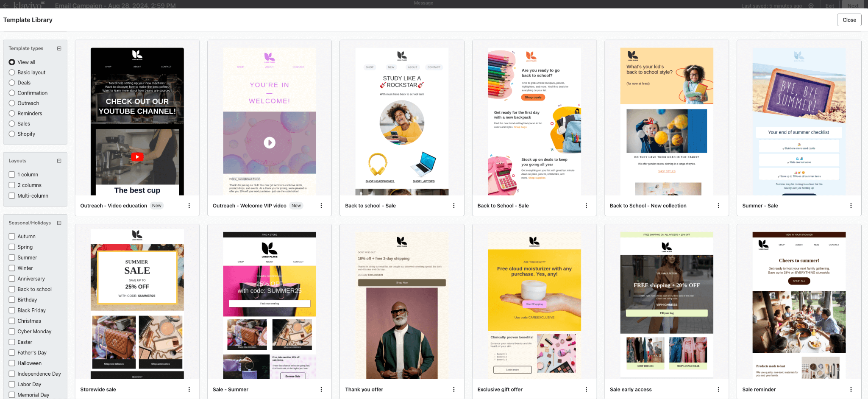Viewport: 868px width, 399px height.
Task: Open options menu on Sale early access
Action: point(718,389)
